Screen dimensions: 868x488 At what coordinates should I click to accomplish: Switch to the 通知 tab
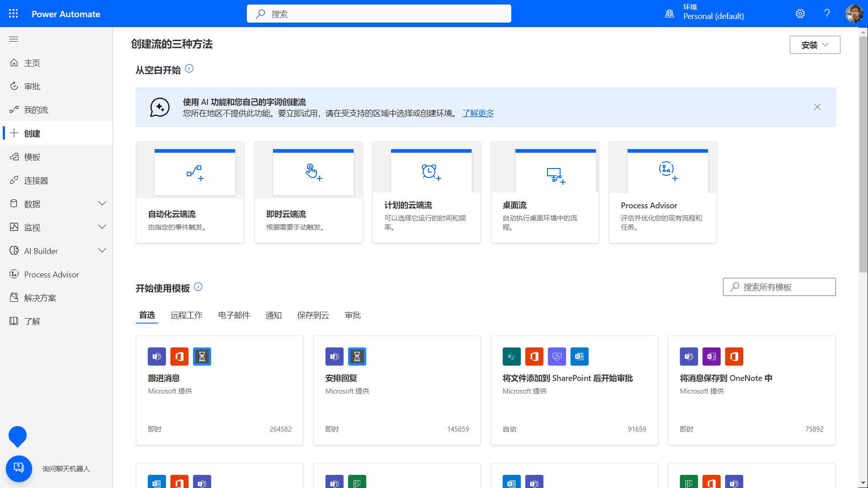point(274,315)
